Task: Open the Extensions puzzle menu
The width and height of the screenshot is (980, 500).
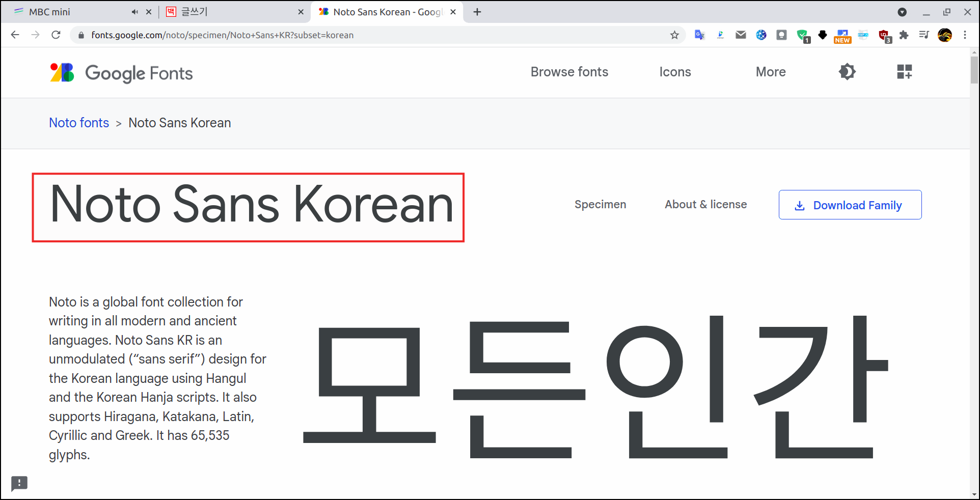Action: (x=904, y=35)
